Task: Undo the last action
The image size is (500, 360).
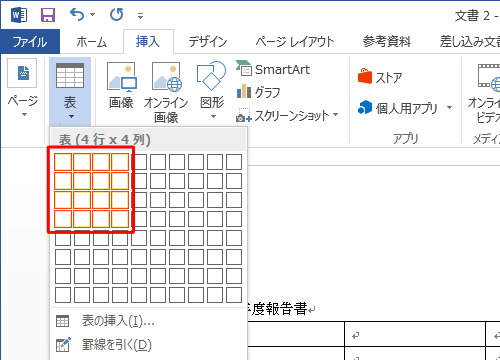Action: pyautogui.click(x=77, y=15)
